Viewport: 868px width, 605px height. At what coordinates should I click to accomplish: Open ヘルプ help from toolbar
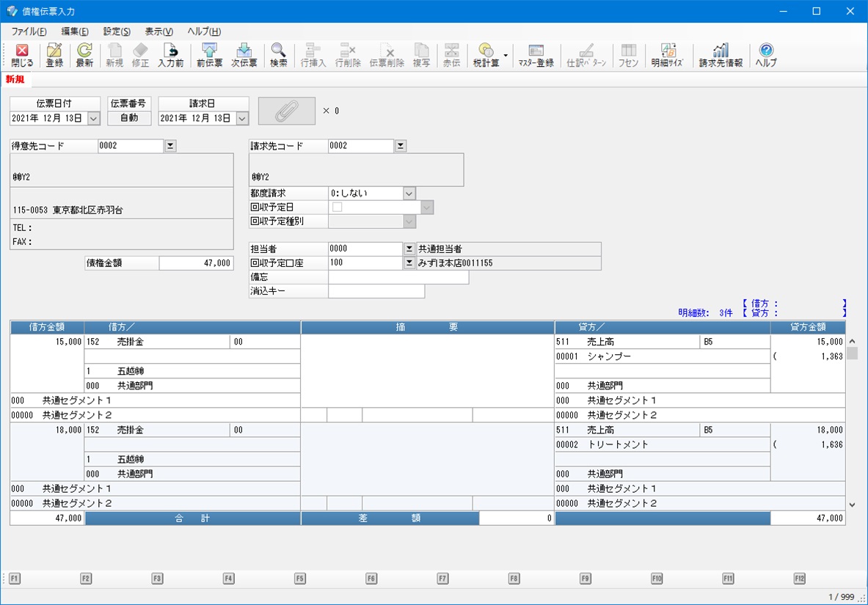tap(766, 55)
